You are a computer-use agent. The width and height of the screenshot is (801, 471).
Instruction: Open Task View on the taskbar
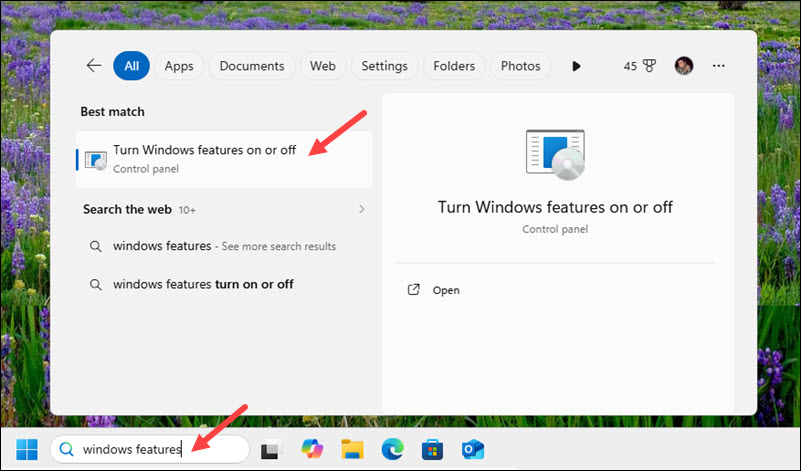[272, 449]
